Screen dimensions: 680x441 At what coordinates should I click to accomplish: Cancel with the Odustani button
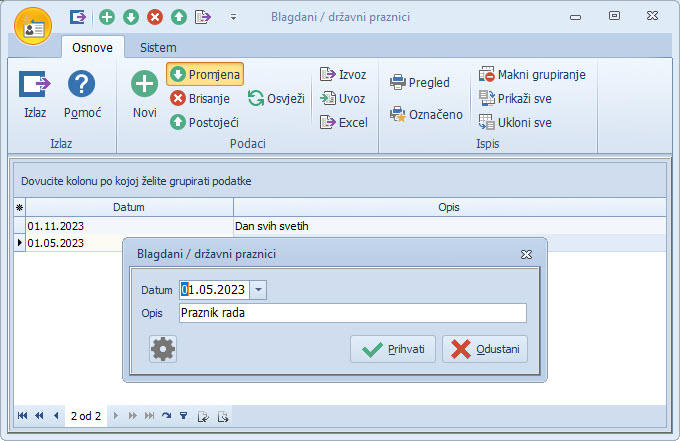[x=485, y=349]
